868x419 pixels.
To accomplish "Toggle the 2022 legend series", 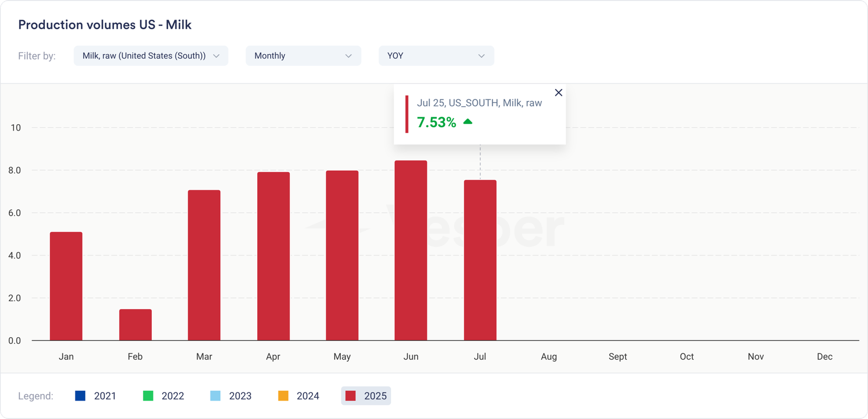I will (164, 396).
